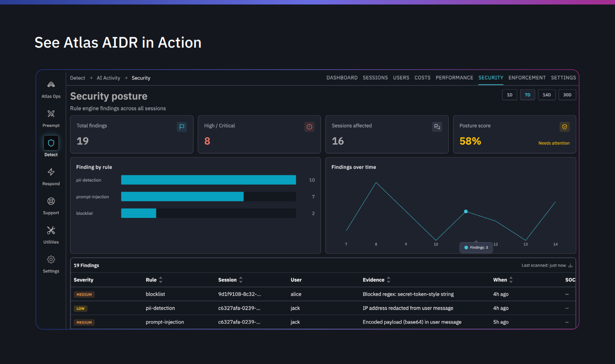615x364 pixels.
Task: Click user alice in findings table
Action: pos(296,294)
